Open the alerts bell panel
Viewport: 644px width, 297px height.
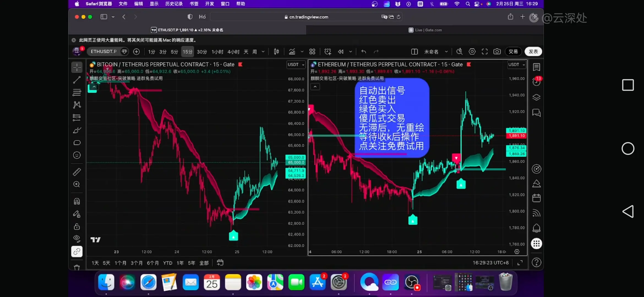(x=536, y=228)
